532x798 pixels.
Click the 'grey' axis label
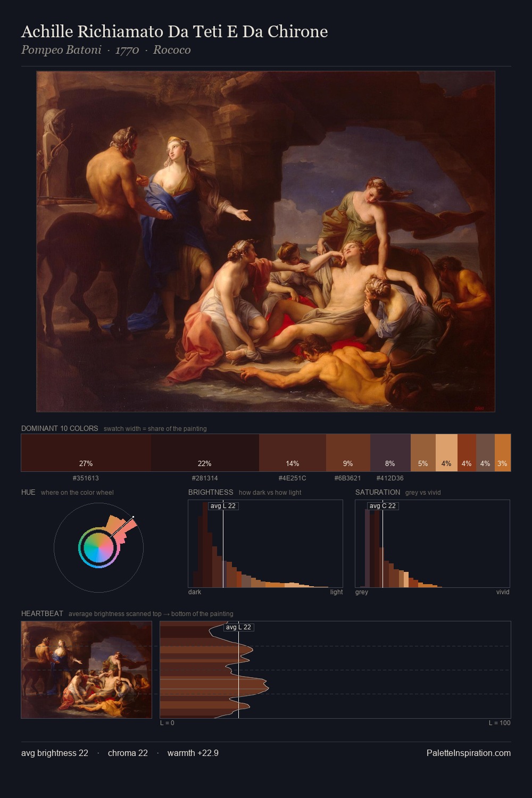click(x=362, y=592)
